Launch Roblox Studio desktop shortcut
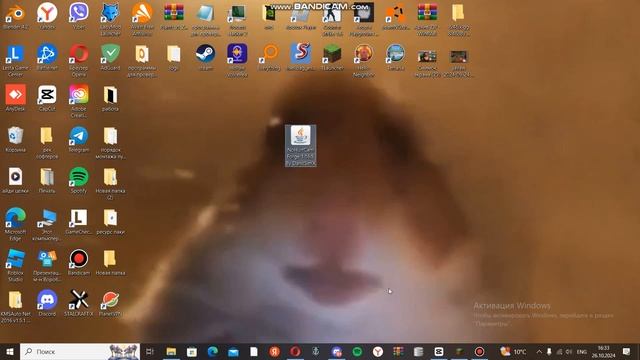640x360 pixels. click(x=16, y=264)
